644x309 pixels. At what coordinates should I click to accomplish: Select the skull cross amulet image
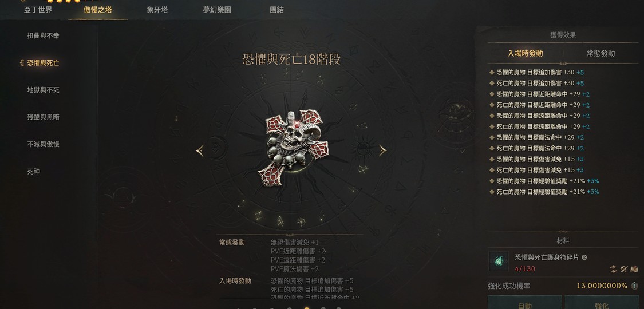coord(294,148)
